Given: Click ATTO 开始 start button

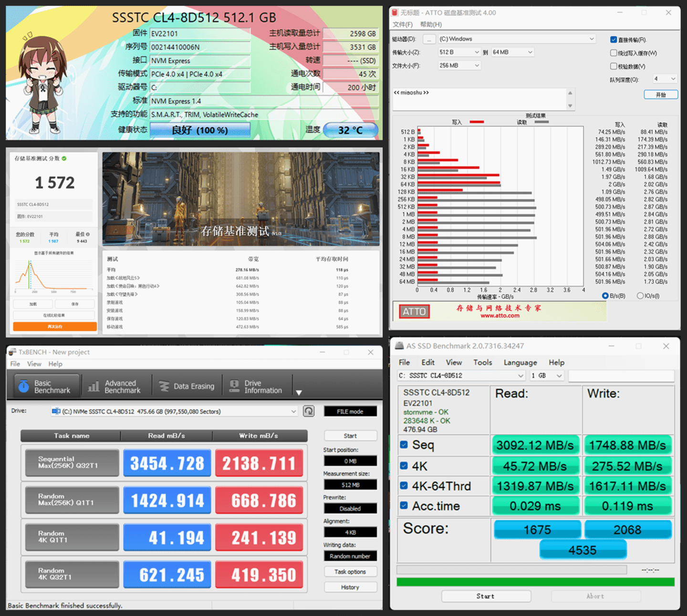Looking at the screenshot, I should tap(661, 94).
